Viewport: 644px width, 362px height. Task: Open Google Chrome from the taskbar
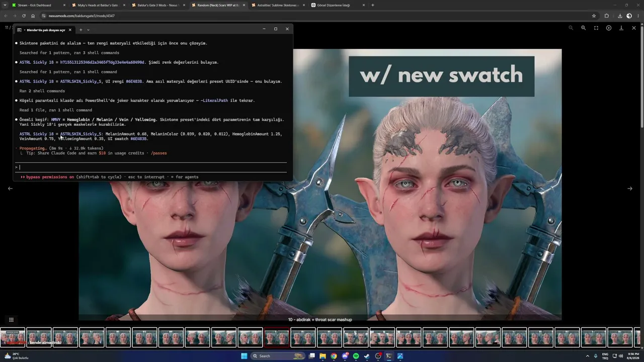point(334,356)
